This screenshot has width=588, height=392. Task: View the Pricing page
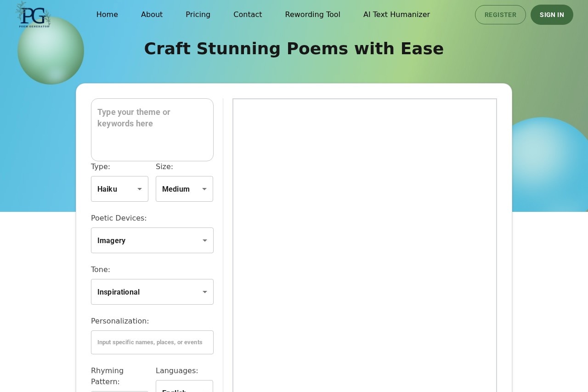coord(198,15)
